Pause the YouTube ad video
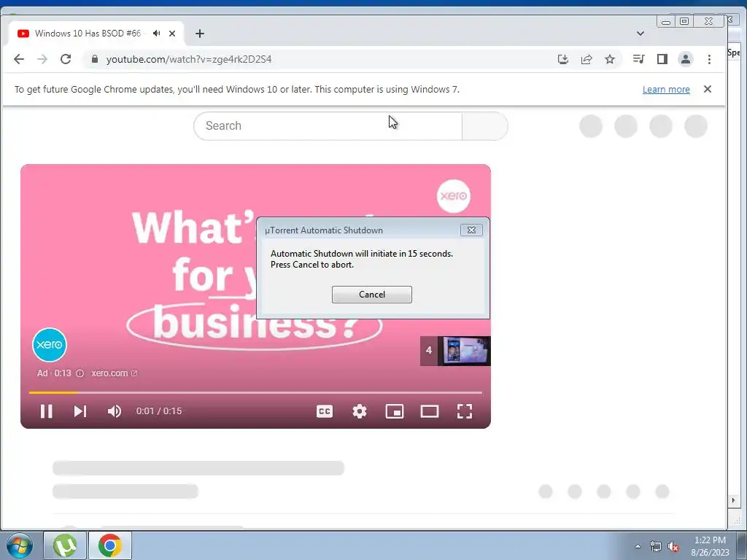This screenshot has height=560, width=747. tap(46, 411)
